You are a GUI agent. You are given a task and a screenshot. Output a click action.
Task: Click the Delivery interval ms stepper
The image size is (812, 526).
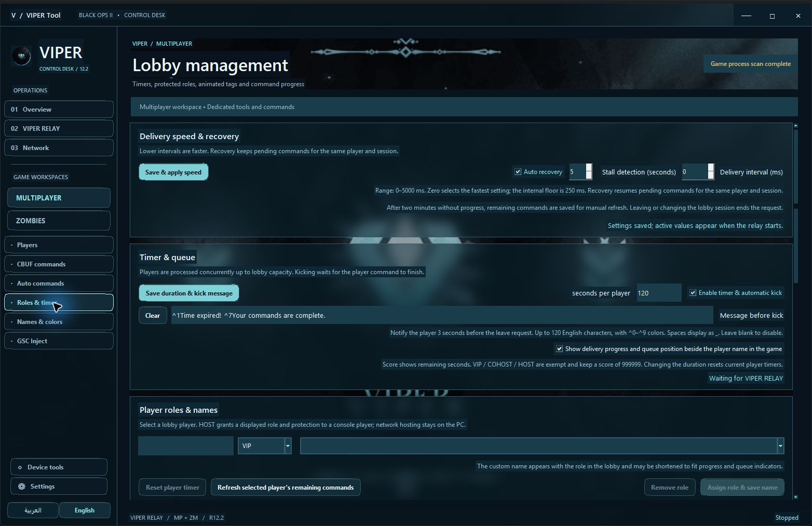[x=711, y=171]
